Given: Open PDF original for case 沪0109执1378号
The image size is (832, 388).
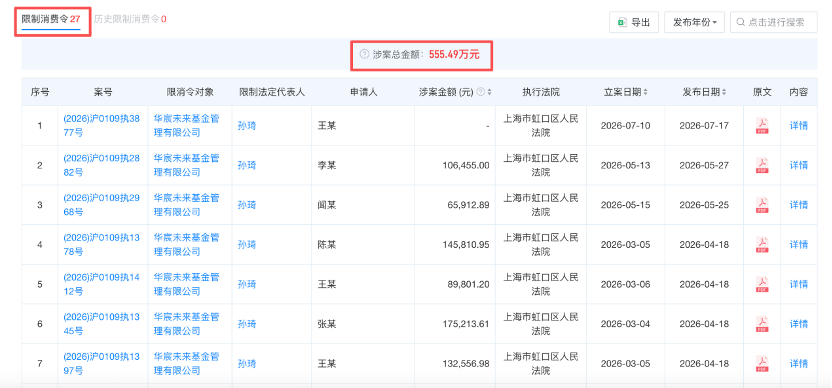Looking at the screenshot, I should pos(762,245).
